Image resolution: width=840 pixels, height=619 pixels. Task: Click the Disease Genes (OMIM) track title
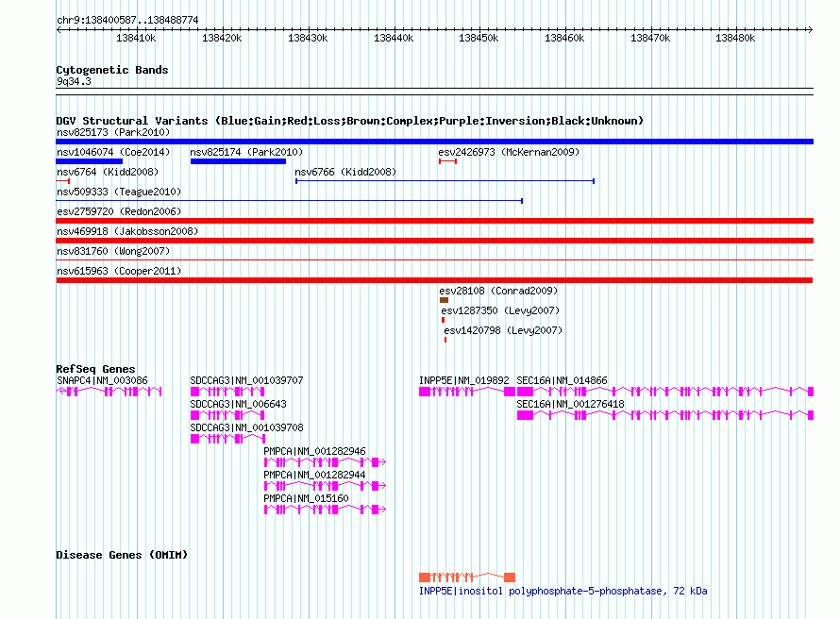(x=122, y=555)
